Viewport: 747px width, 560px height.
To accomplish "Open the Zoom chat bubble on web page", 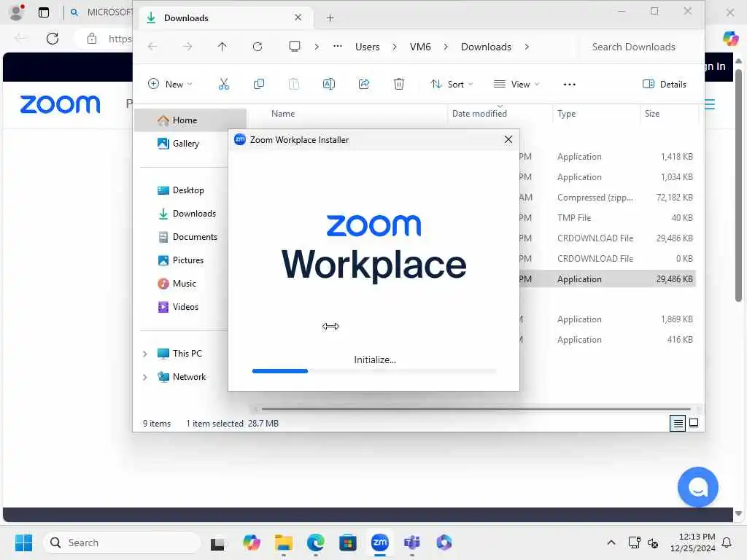I will click(698, 486).
